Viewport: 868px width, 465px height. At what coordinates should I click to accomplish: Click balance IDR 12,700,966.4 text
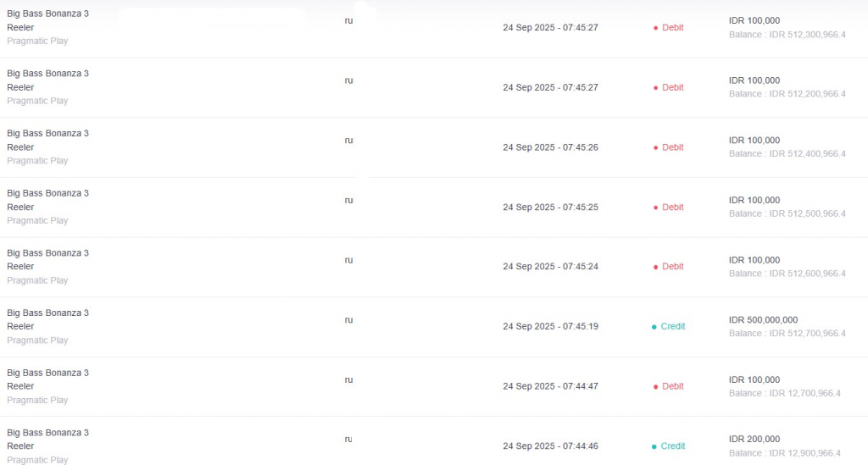pyautogui.click(x=784, y=393)
